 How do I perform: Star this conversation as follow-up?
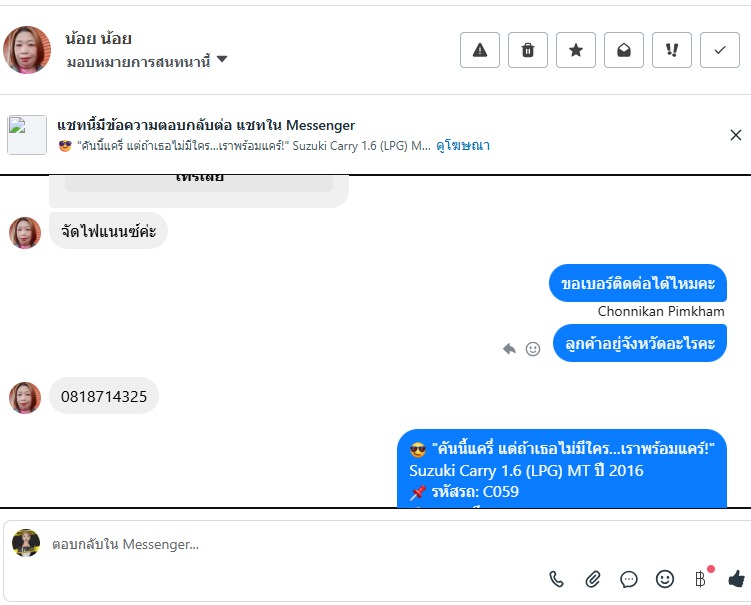click(576, 50)
